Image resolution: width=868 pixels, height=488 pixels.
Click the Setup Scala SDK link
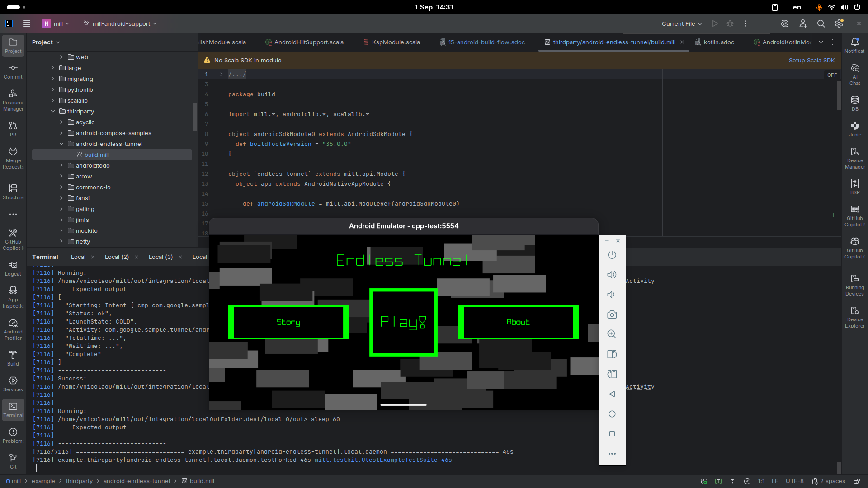[811, 60]
